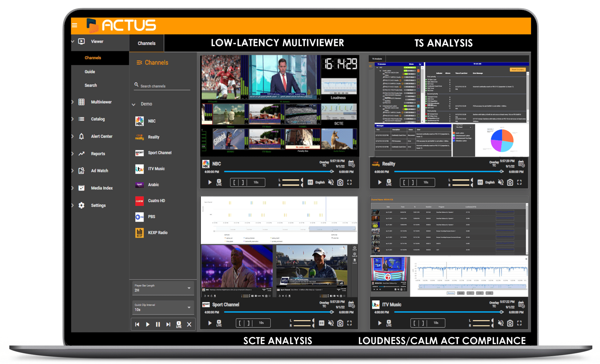Image resolution: width=600 pixels, height=364 pixels.
Task: Open the Quick Clip Interval dropdown
Action: [x=163, y=308]
